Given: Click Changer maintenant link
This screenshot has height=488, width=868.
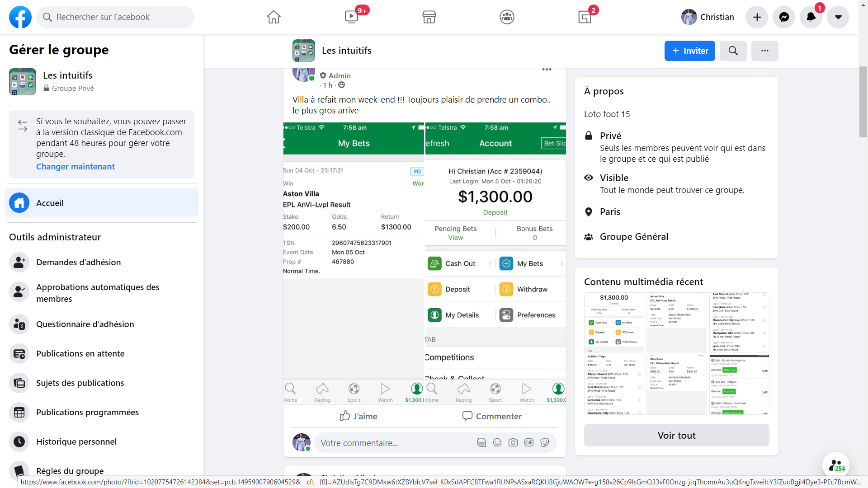Looking at the screenshot, I should [x=75, y=166].
